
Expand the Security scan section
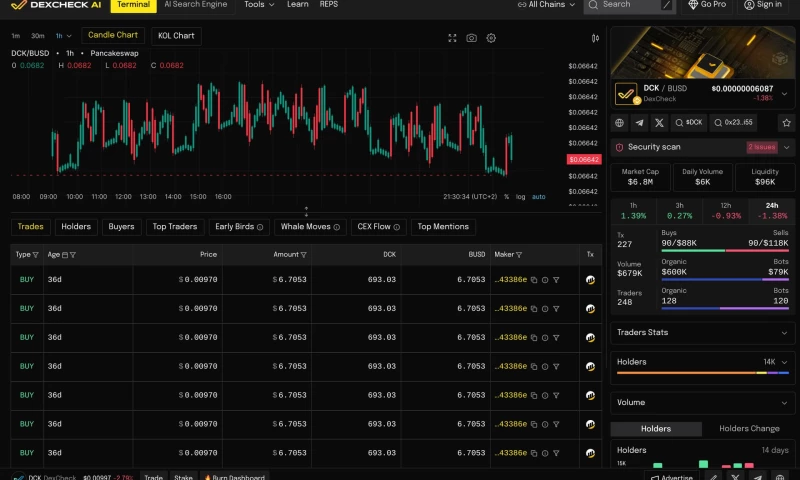click(x=786, y=147)
